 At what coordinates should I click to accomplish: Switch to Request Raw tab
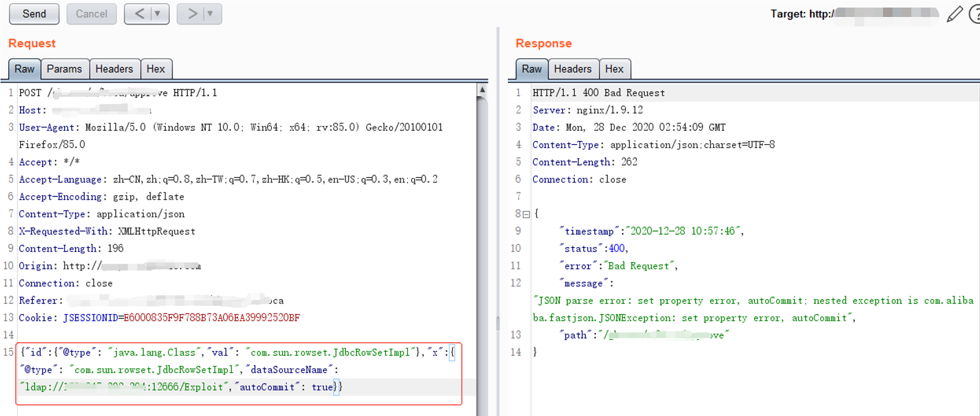pyautogui.click(x=25, y=69)
